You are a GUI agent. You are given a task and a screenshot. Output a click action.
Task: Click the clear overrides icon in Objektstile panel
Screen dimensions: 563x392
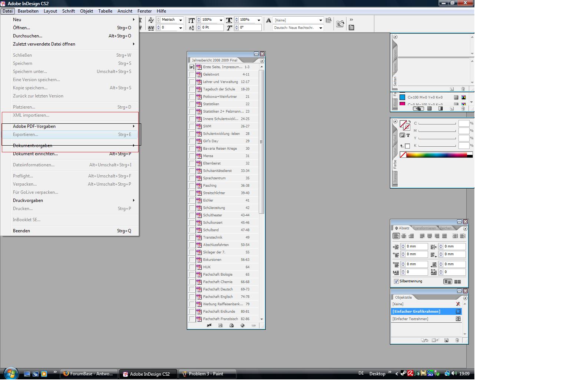[x=436, y=340]
